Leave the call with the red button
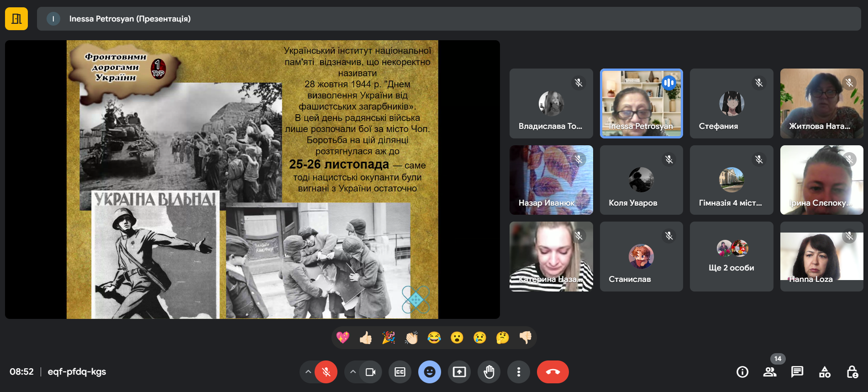 (x=552, y=372)
